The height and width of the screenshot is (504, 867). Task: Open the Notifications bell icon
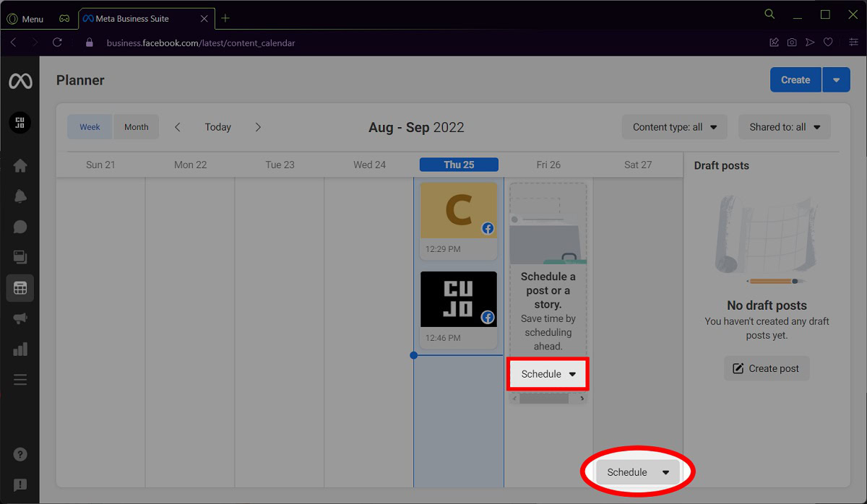click(20, 196)
